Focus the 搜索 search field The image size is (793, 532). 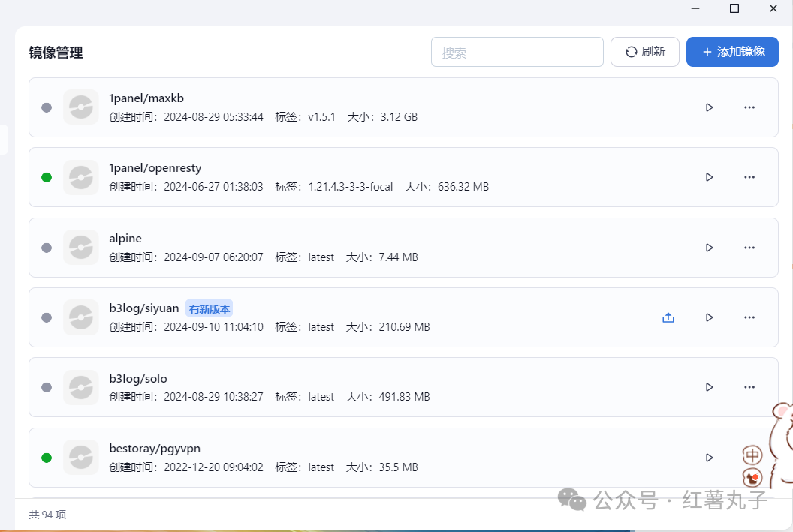point(517,52)
